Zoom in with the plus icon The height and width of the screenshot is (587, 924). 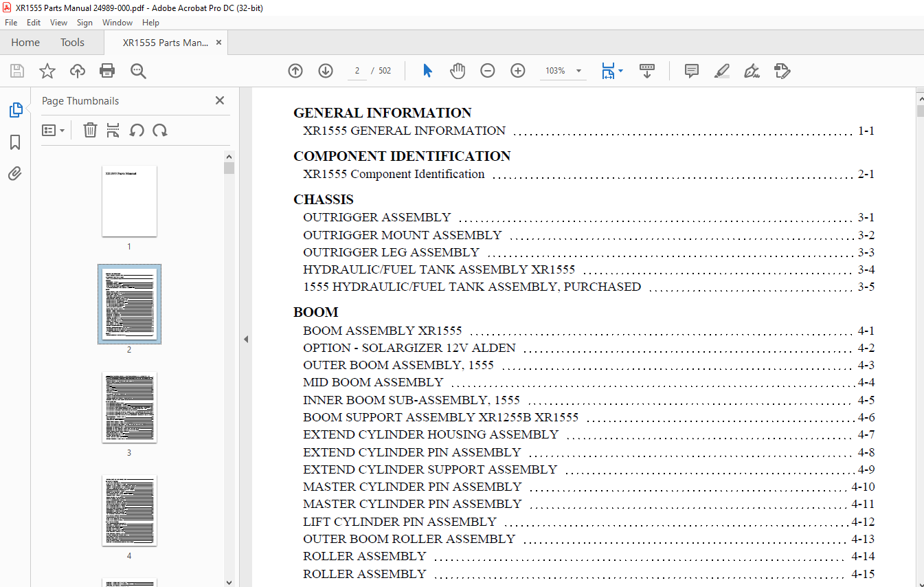coord(518,71)
